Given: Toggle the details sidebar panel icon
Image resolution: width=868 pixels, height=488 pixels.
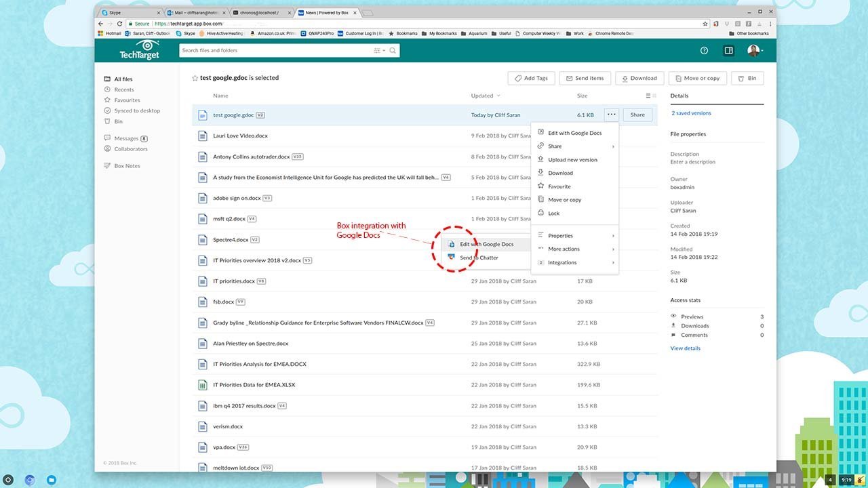Looking at the screenshot, I should tap(728, 51).
